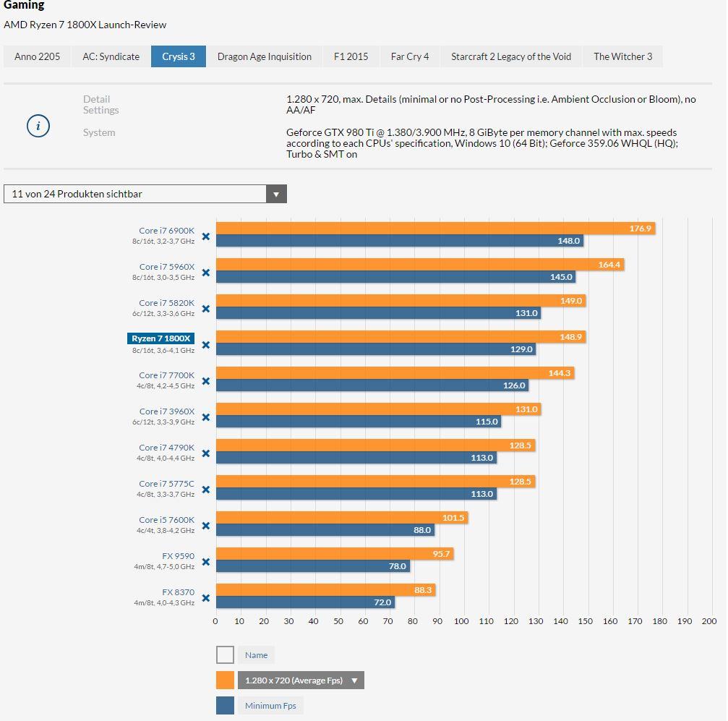Click the 164.4 average fps bar
Image resolution: width=728 pixels, height=721 pixels.
click(x=420, y=265)
